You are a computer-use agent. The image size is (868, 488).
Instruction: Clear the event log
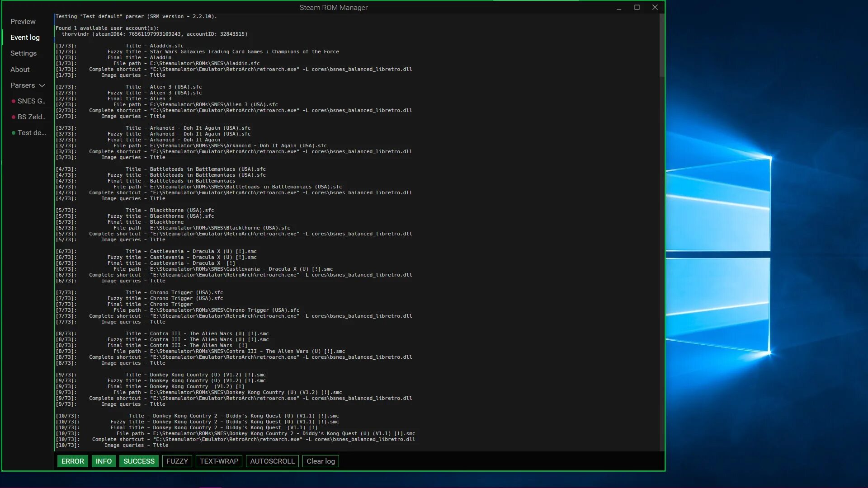[x=321, y=461]
